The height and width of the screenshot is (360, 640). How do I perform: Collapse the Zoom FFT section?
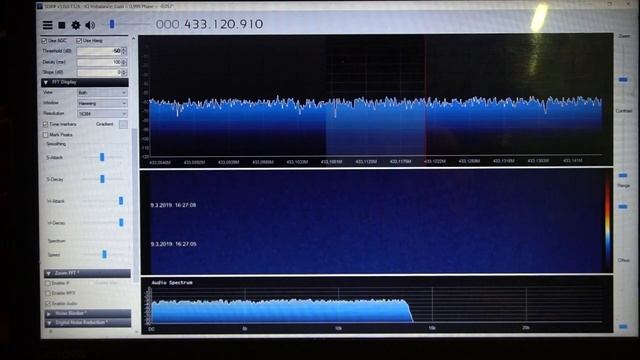pyautogui.click(x=87, y=273)
